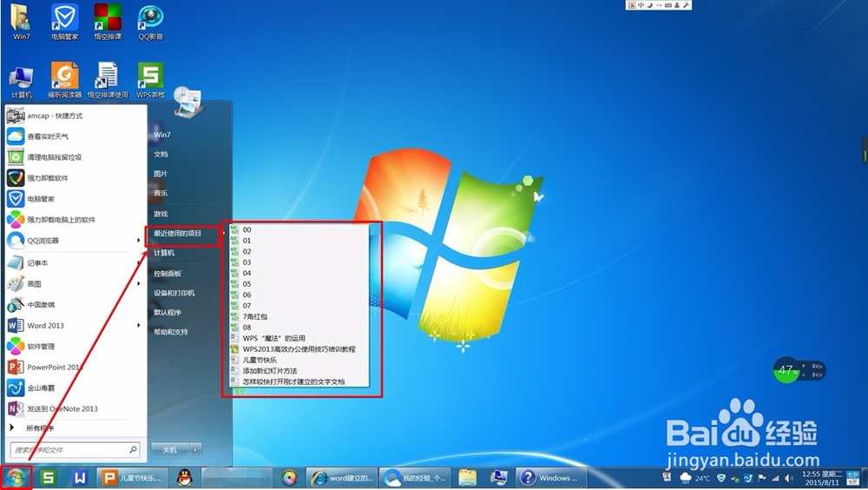Open 电脑管家 in Start menu list
The width and height of the screenshot is (868, 490).
pos(75,199)
